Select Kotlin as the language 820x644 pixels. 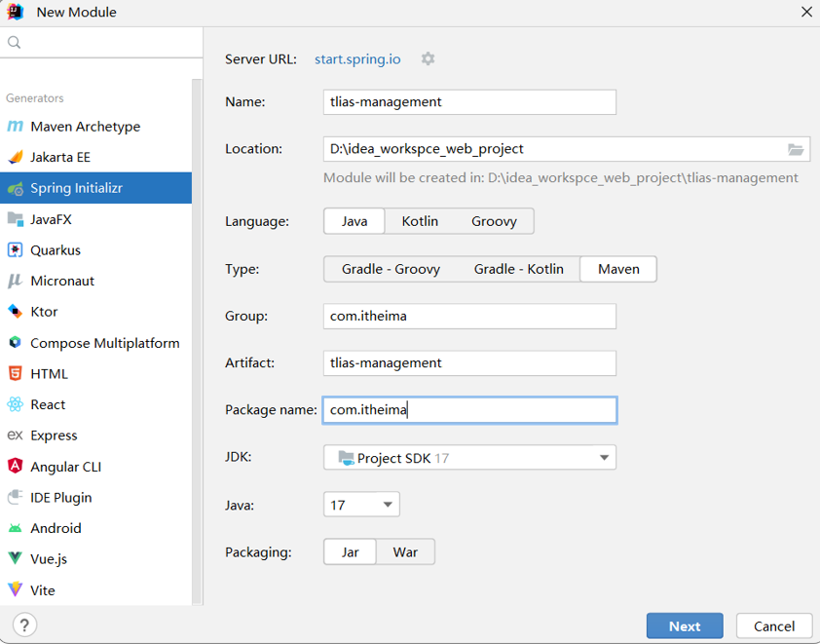click(420, 221)
